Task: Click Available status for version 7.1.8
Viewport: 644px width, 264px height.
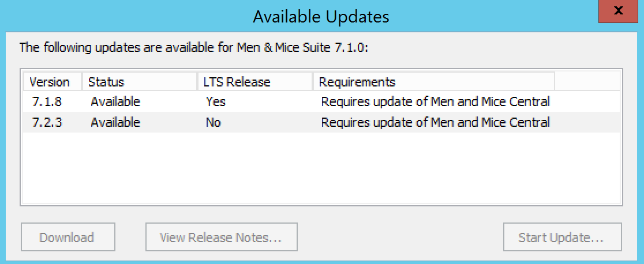Action: coord(115,102)
